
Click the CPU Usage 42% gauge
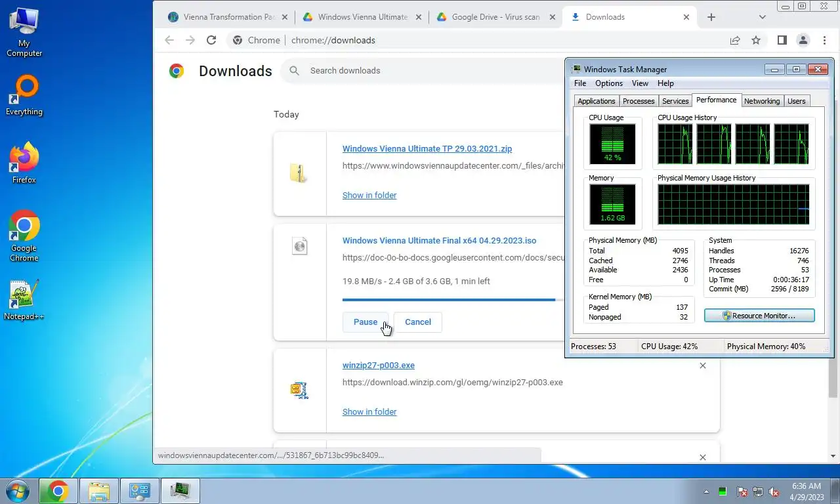[612, 144]
